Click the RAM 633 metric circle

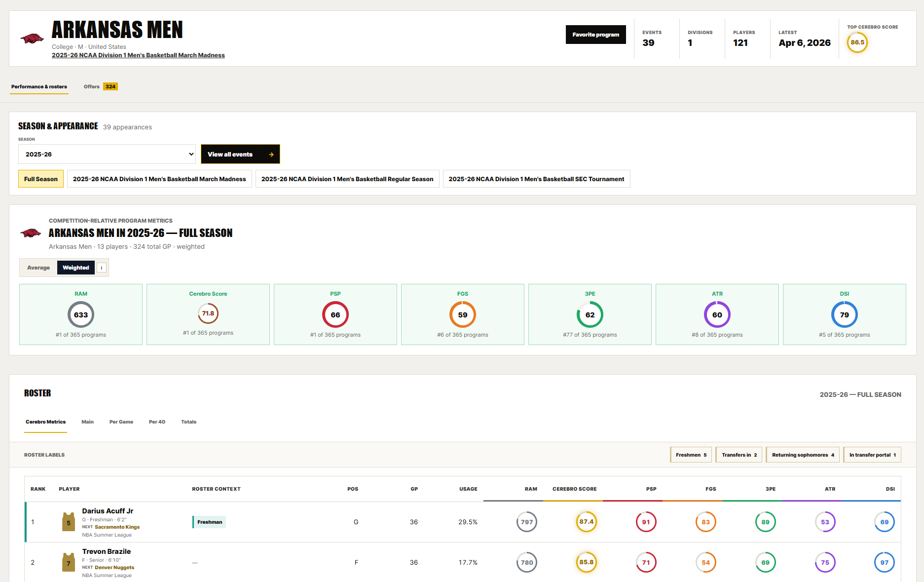coord(81,315)
